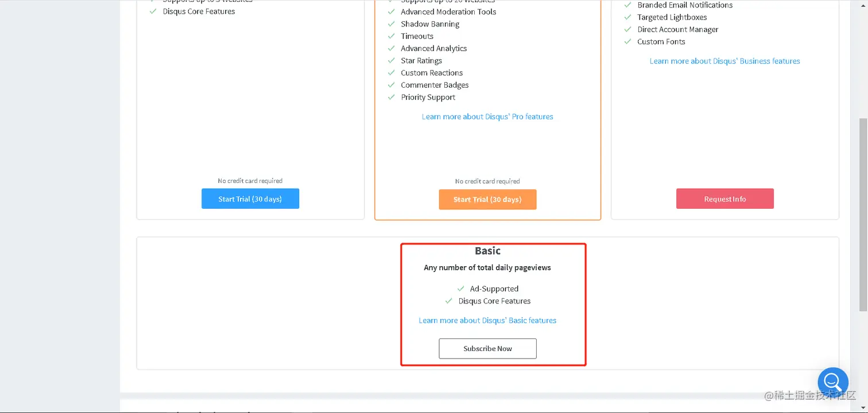Click the Branded Email Notifications feature
This screenshot has height=413, width=868.
(x=685, y=5)
